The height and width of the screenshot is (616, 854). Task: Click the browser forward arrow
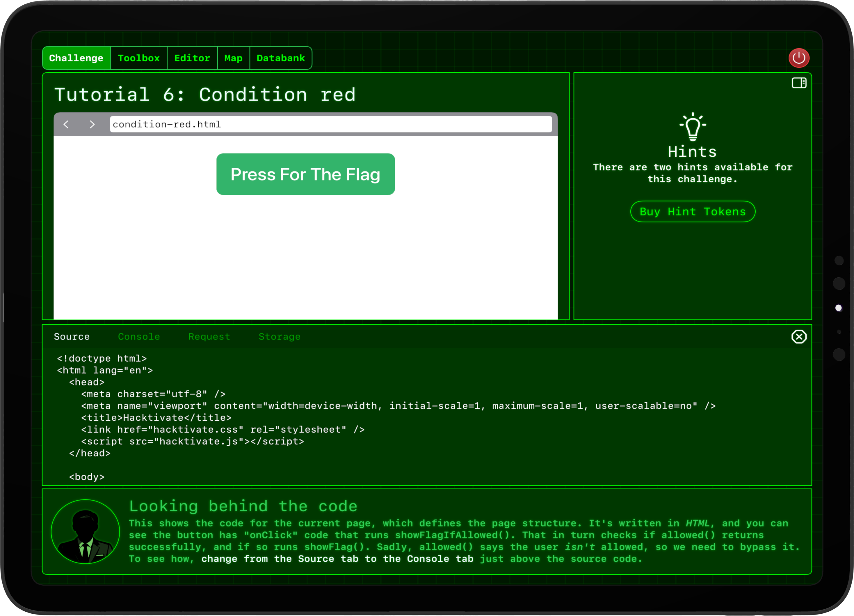coord(92,124)
